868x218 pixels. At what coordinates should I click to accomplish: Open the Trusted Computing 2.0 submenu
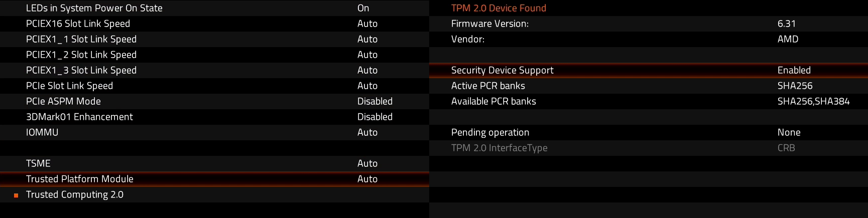[75, 194]
